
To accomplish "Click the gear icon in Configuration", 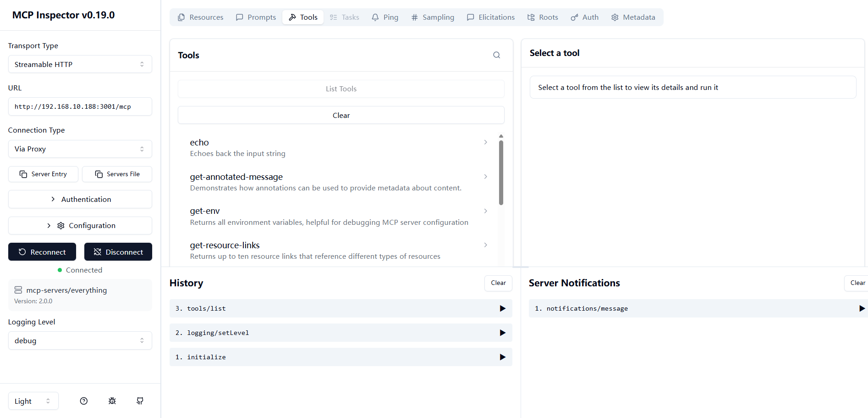I will click(x=61, y=226).
